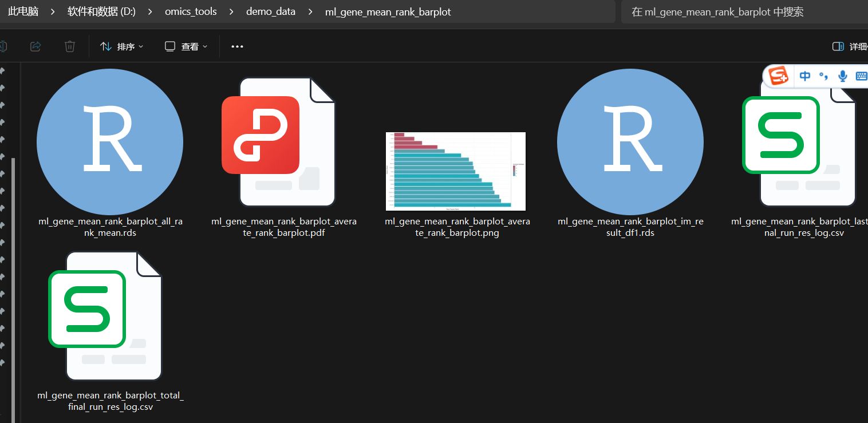Click ml_gene_mean_rank_barplot breadcrumb segment
This screenshot has width=868, height=423.
[x=388, y=11]
